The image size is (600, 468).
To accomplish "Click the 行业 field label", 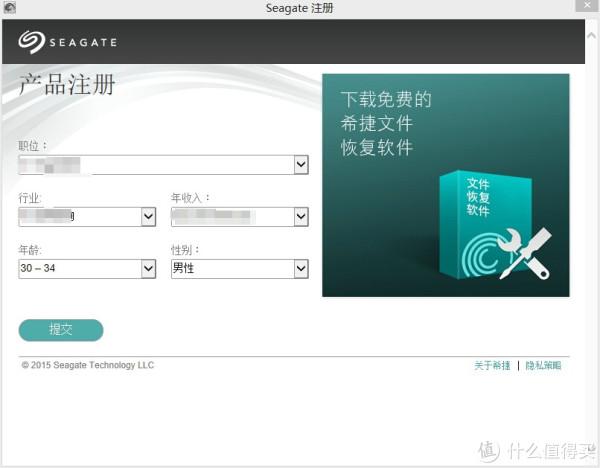I will coord(30,198).
